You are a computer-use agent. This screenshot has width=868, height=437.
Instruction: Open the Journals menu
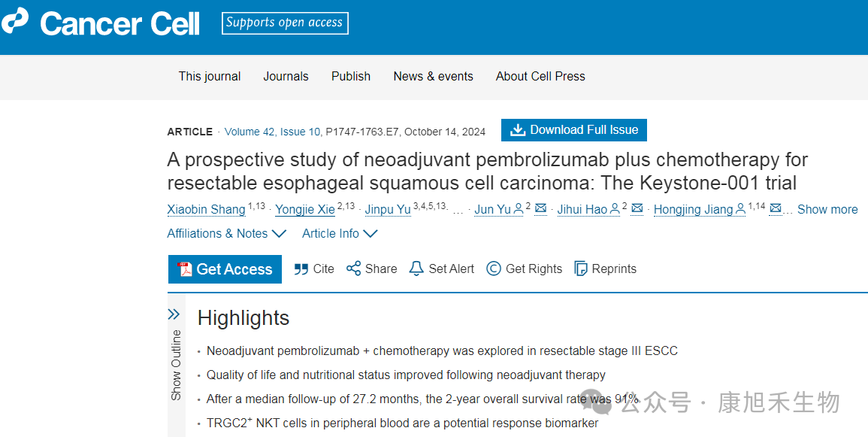(286, 76)
